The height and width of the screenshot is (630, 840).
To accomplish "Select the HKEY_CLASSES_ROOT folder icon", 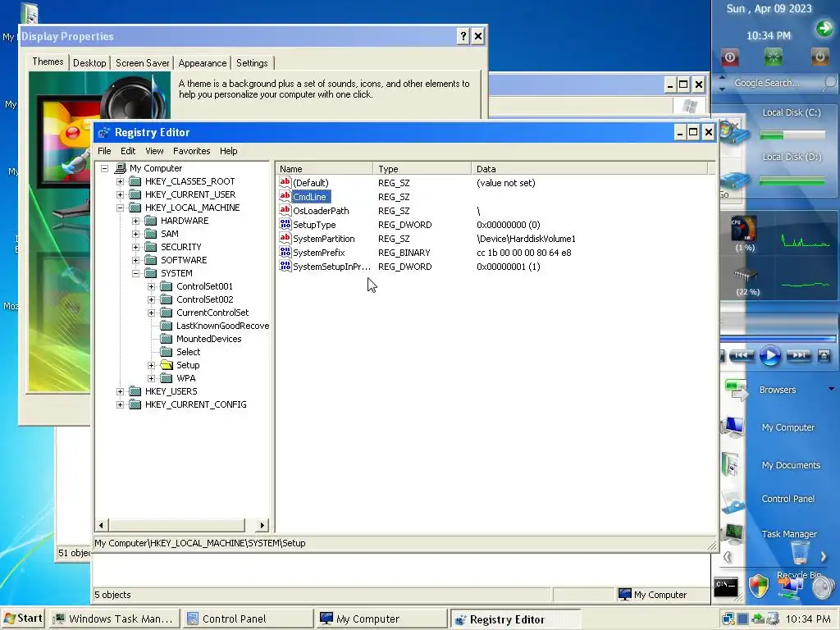I will (x=135, y=181).
